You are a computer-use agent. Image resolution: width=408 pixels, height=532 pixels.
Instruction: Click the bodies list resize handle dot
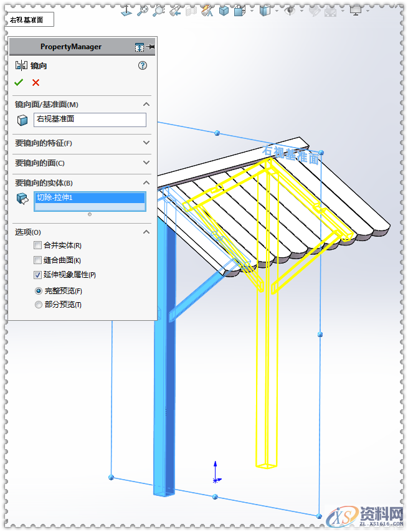[90, 214]
